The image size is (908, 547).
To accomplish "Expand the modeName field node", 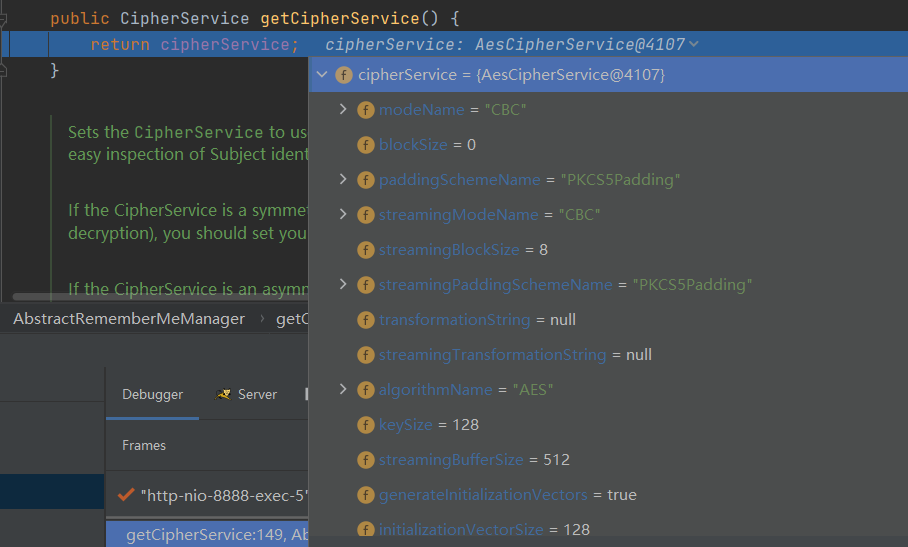I will (343, 109).
